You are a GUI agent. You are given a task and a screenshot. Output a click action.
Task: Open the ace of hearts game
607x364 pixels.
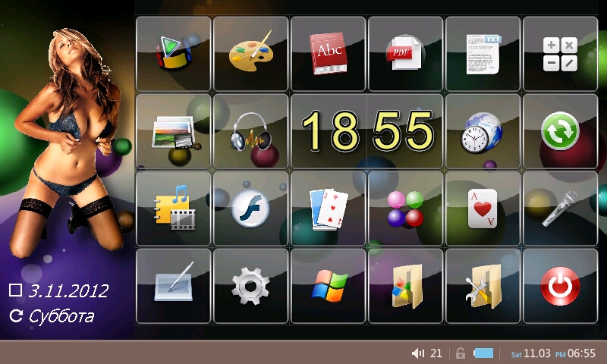coord(483,209)
